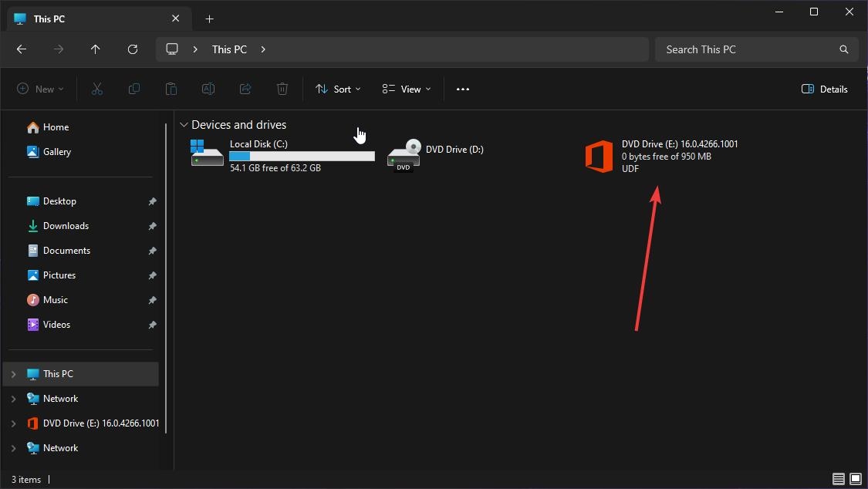Viewport: 868px width, 489px height.
Task: Click the Share icon
Action: [245, 89]
